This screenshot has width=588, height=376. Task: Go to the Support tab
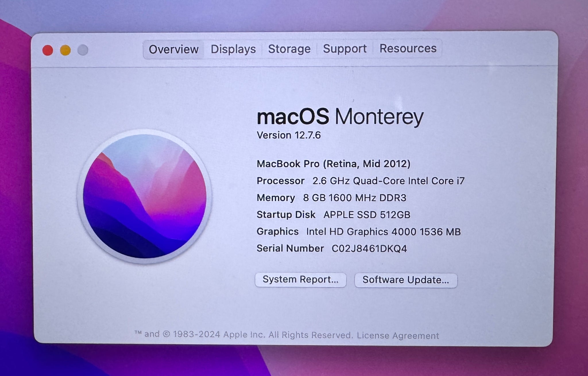point(345,49)
